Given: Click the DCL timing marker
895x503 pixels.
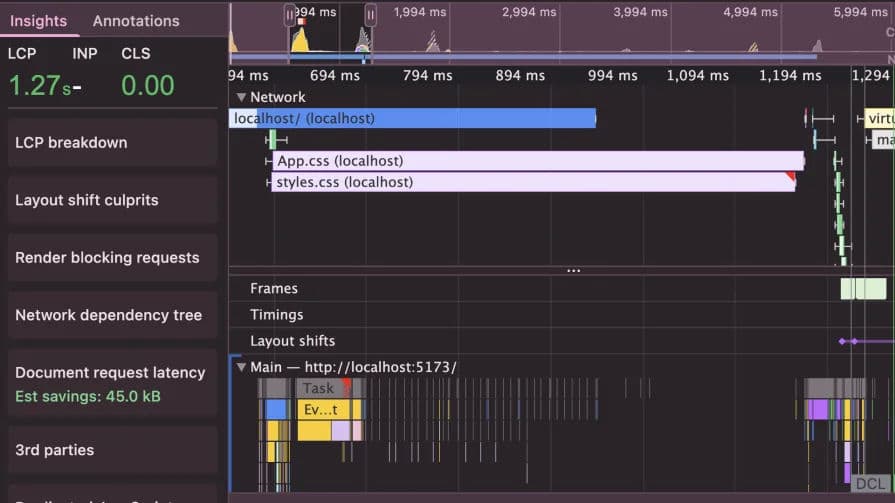Looking at the screenshot, I should coord(870,484).
